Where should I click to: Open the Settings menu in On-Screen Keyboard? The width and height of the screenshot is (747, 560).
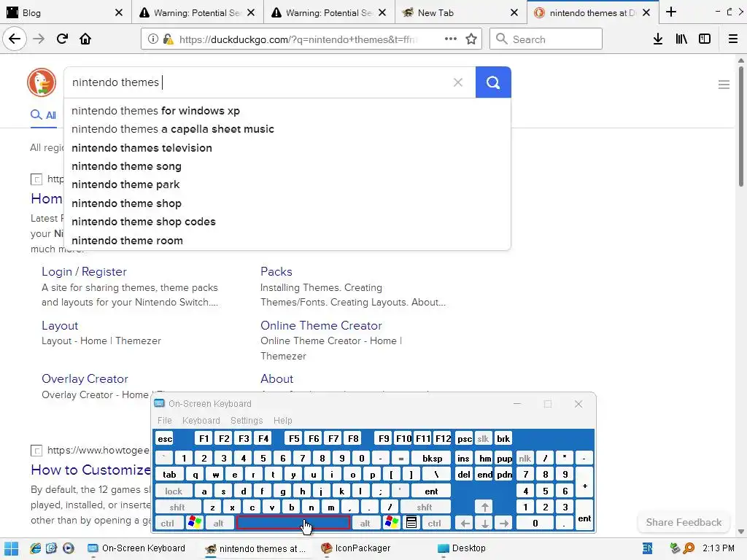tap(247, 421)
